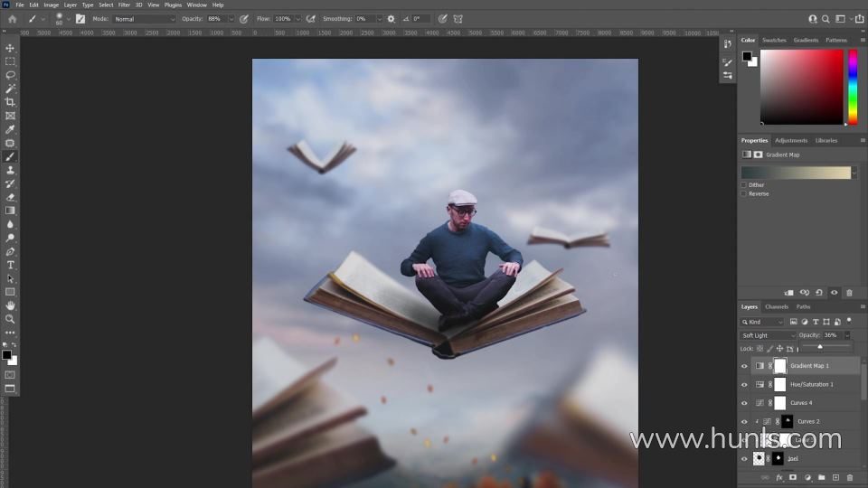Select the Crop tool
868x488 pixels.
[10, 102]
